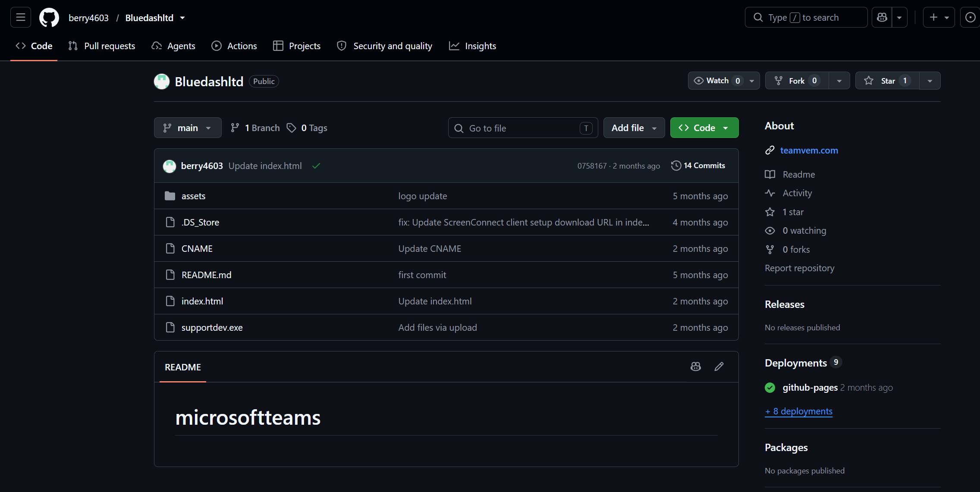Image resolution: width=980 pixels, height=492 pixels.
Task: Open the Packages section heading
Action: [x=786, y=447]
